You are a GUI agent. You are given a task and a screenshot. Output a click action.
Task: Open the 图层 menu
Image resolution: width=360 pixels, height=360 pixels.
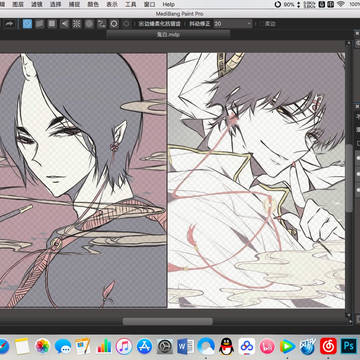coord(18,5)
